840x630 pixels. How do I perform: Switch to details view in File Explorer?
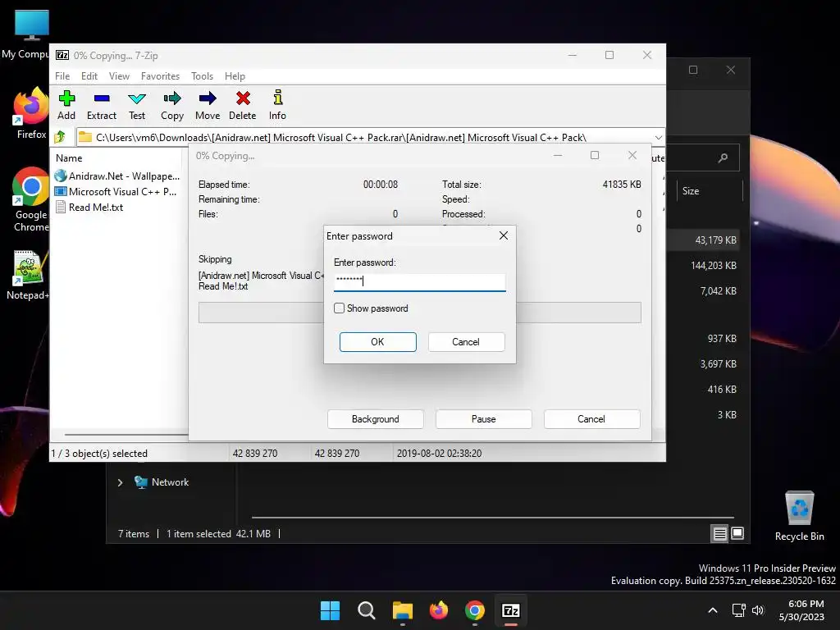click(719, 533)
